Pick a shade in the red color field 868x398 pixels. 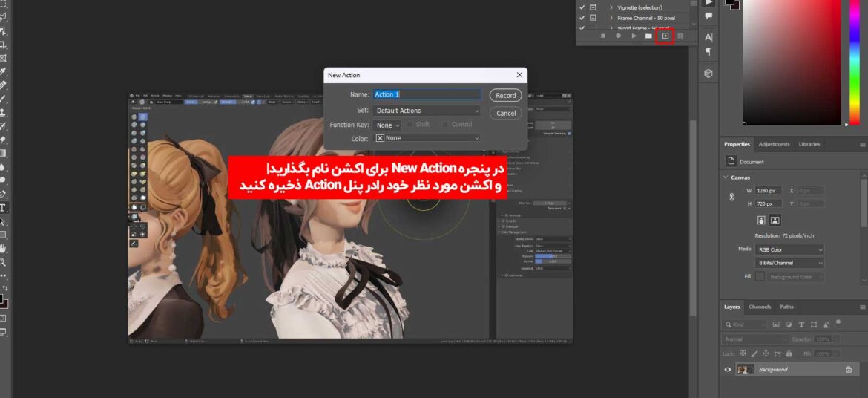792,62
